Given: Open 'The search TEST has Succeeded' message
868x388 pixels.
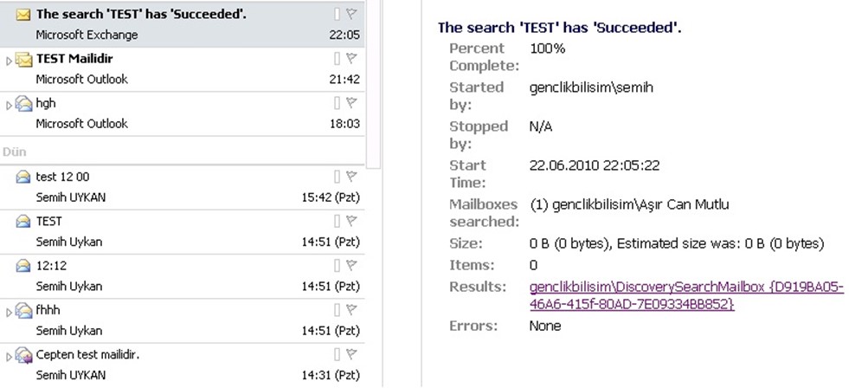Looking at the screenshot, I should tap(173, 23).
